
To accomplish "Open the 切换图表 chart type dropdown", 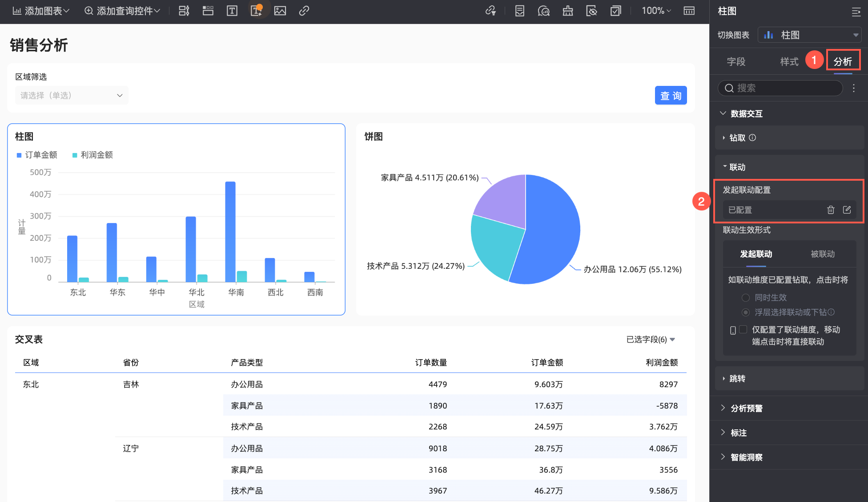I will (809, 35).
